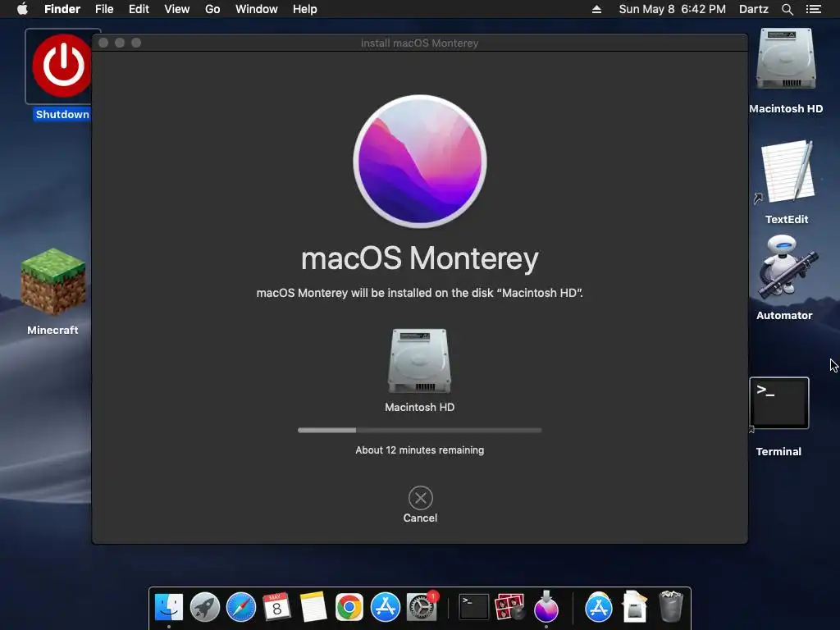Viewport: 840px width, 630px height.
Task: Open the File menu
Action: pyautogui.click(x=104, y=9)
